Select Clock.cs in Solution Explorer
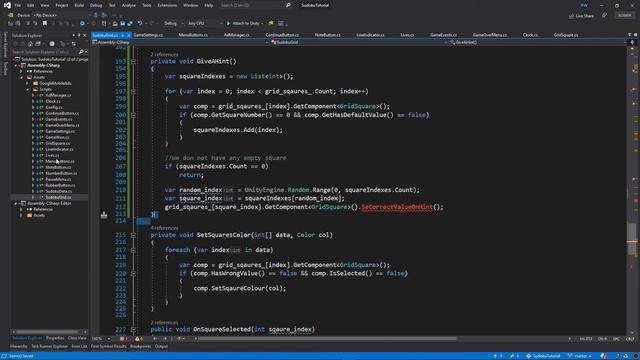This screenshot has height=360, width=640. tap(53, 101)
